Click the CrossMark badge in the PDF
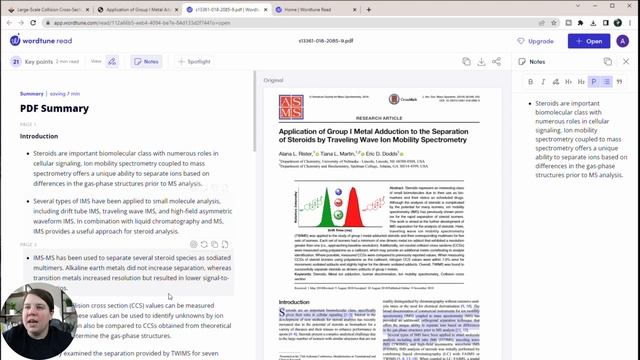The width and height of the screenshot is (640, 360). tap(402, 99)
